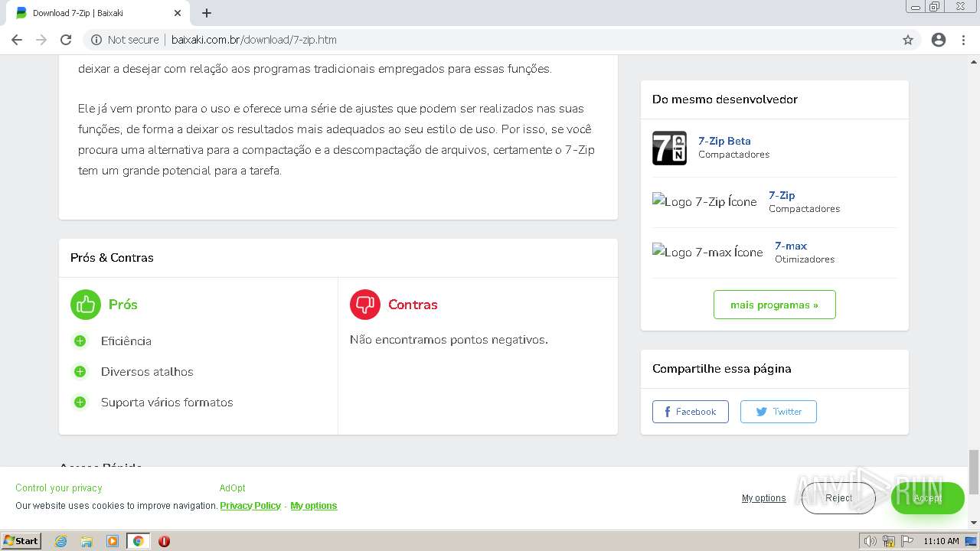Open the green My options link
Screen dimensions: 980x551
[x=314, y=506]
